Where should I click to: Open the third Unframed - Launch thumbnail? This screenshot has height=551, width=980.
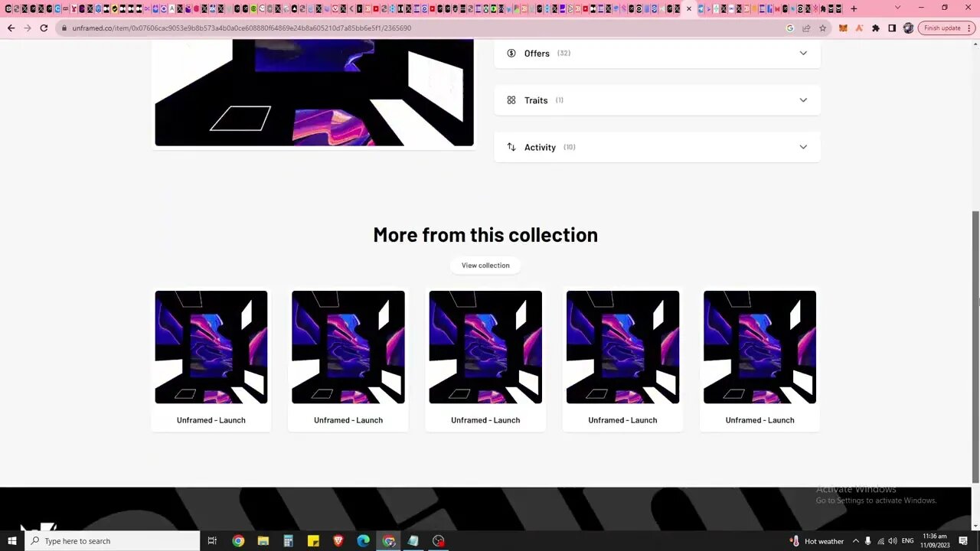click(485, 347)
